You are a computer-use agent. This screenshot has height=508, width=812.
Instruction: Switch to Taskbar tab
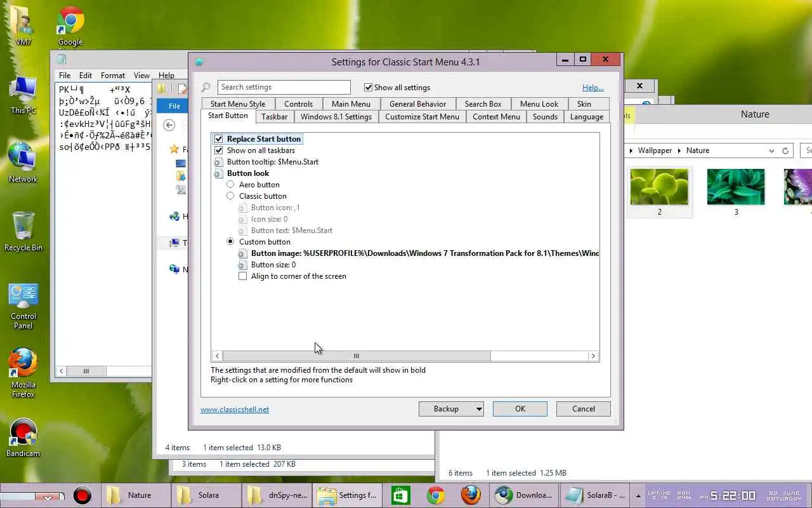[x=275, y=117]
